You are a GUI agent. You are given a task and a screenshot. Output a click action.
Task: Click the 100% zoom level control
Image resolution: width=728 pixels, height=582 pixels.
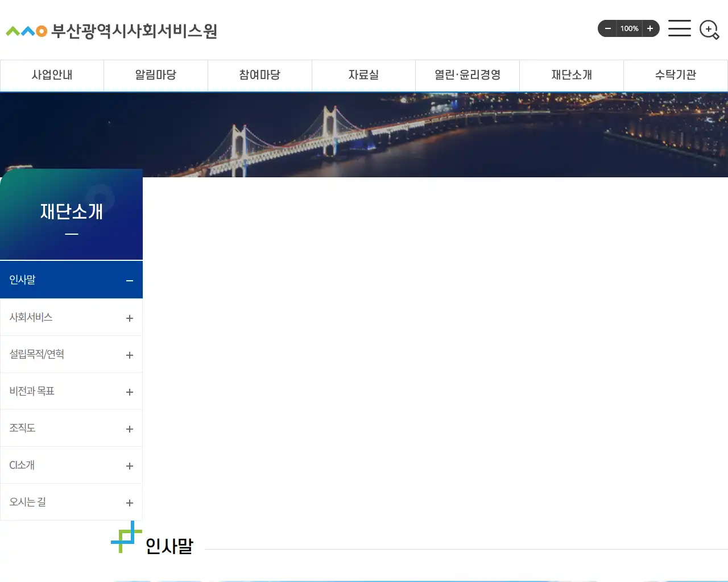pyautogui.click(x=629, y=28)
